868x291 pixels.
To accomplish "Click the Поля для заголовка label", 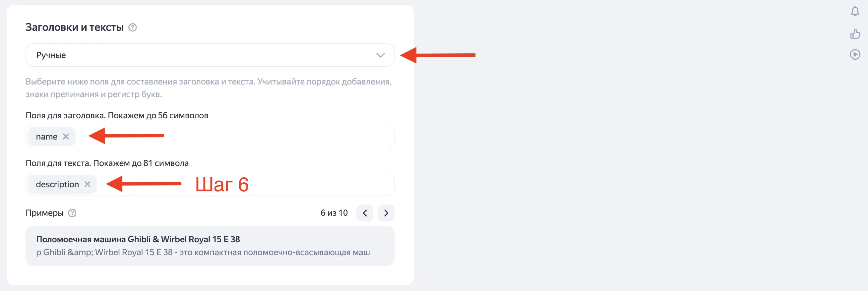I will point(117,116).
